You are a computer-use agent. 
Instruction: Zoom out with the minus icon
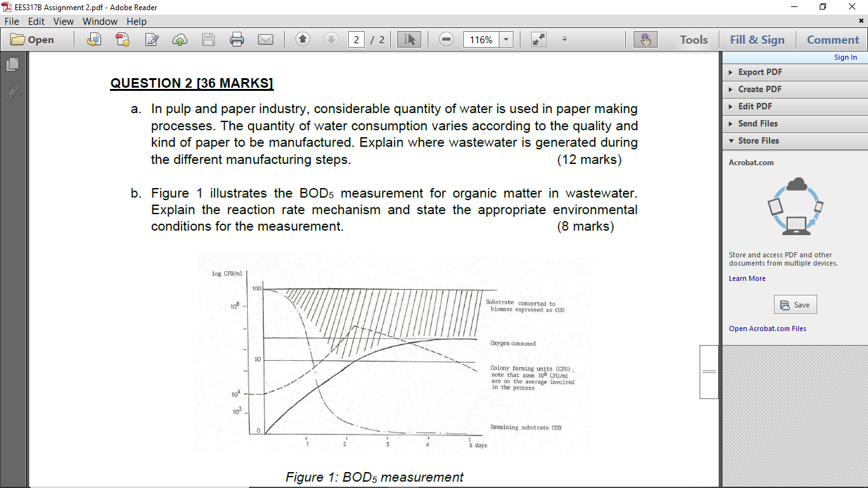coord(445,39)
